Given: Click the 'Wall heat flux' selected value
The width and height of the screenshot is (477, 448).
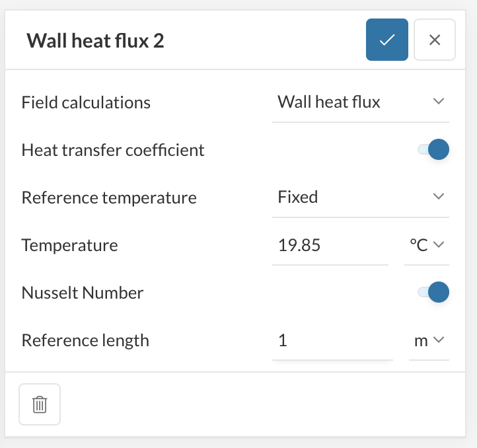Looking at the screenshot, I should pos(329,102).
